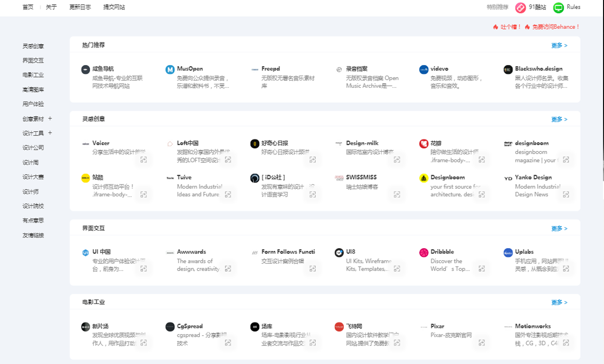Select 界面交互 in left sidebar

pyautogui.click(x=33, y=60)
